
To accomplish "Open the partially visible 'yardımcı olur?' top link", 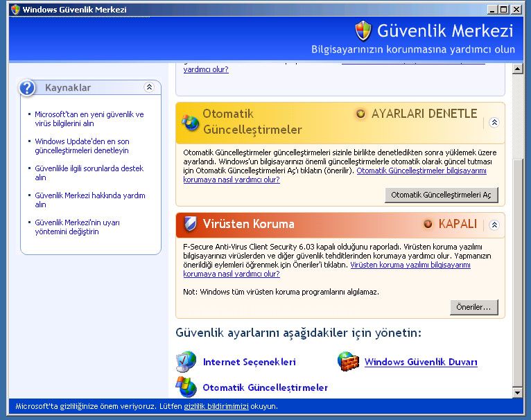I will [206, 69].
